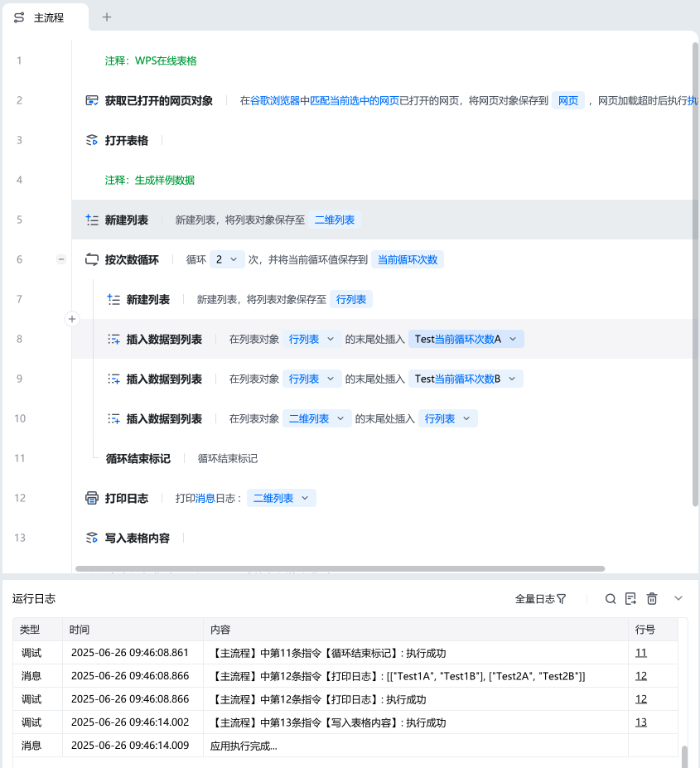Click the 按次数循环 loop icon
700x768 pixels.
[92, 259]
